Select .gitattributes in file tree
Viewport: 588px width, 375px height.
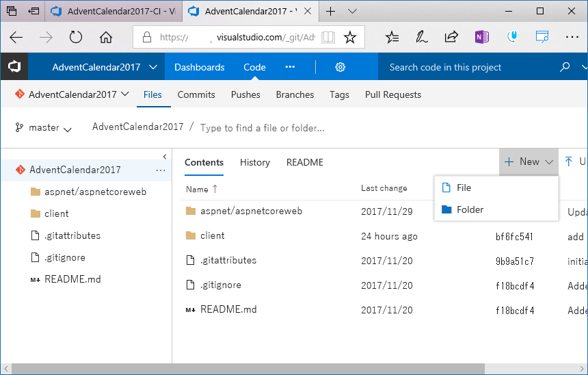pyautogui.click(x=72, y=235)
